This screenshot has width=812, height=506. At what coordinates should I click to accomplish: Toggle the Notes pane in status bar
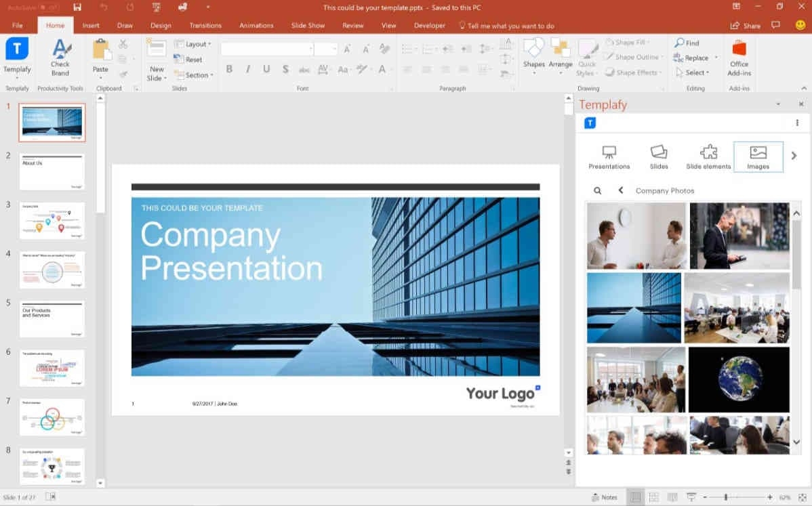click(x=605, y=497)
